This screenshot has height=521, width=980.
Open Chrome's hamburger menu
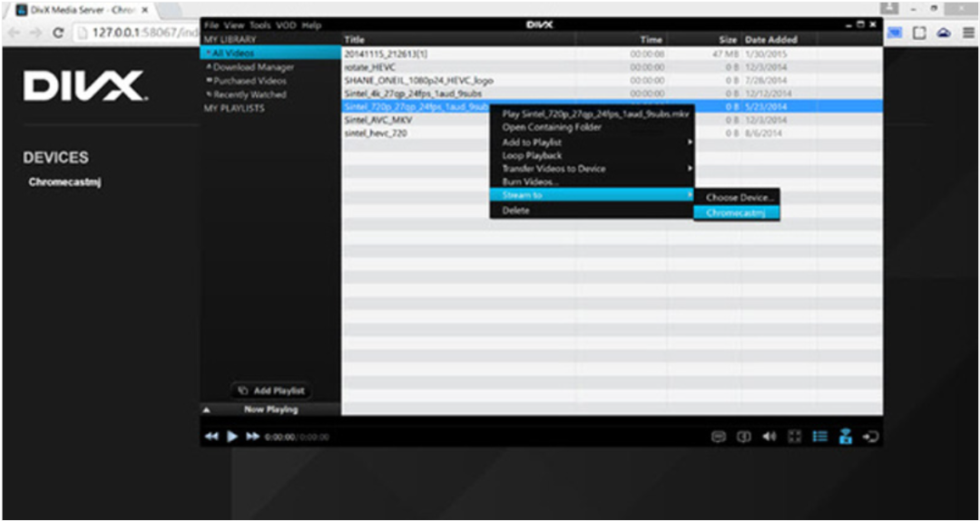968,32
